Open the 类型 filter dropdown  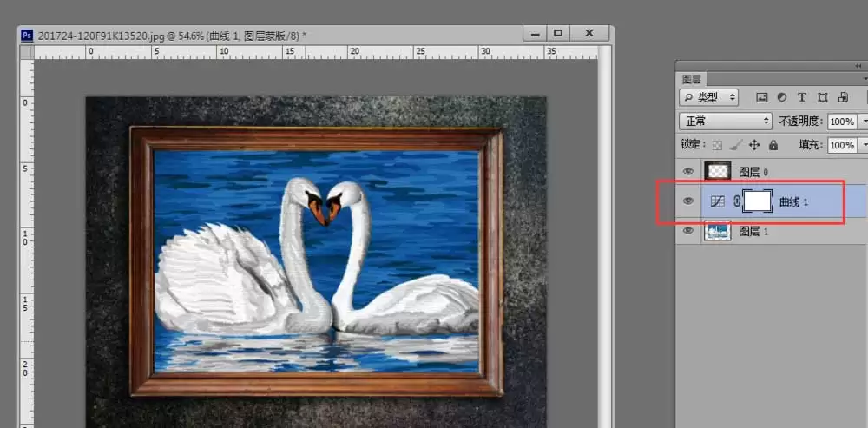click(x=708, y=97)
